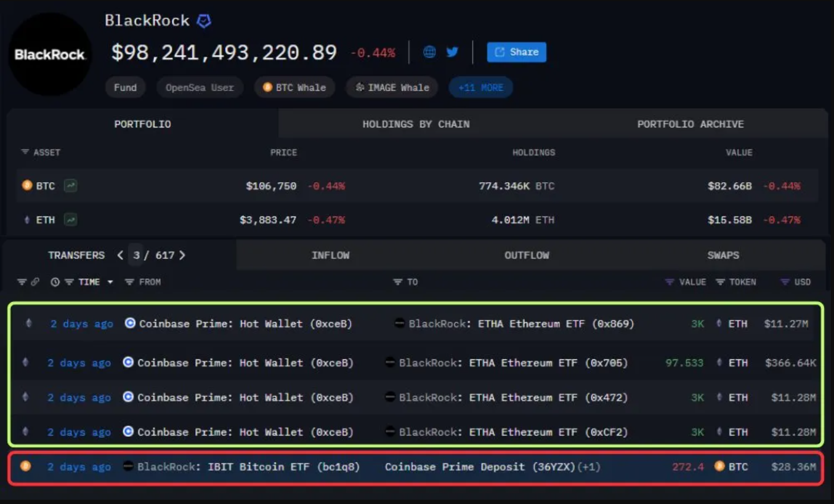This screenshot has height=504, width=834.
Task: Go to next transfers page
Action: [182, 255]
